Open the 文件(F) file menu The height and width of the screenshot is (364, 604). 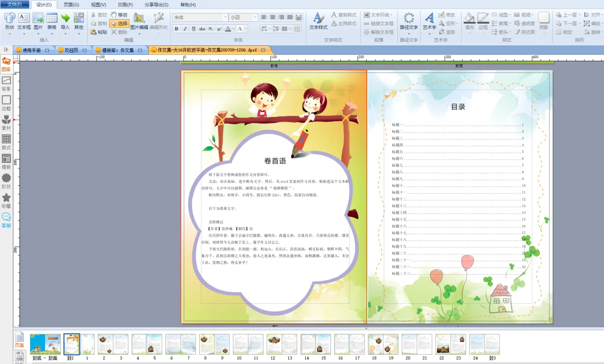[x=15, y=5]
